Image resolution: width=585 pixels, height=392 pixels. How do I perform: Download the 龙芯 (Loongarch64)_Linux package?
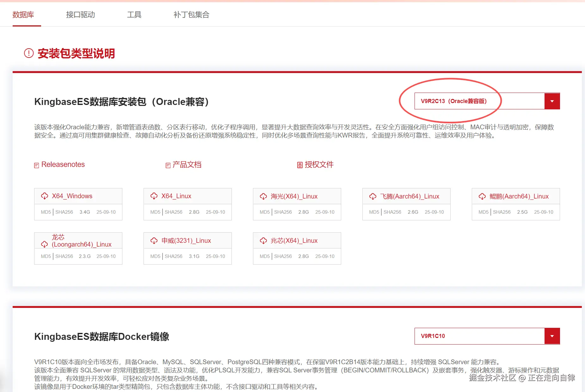(x=82, y=241)
